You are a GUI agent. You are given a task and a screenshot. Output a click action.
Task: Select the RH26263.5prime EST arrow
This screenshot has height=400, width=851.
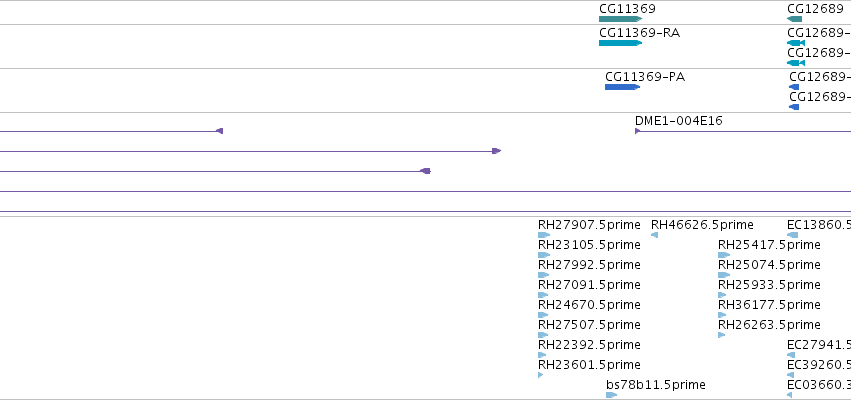point(721,335)
